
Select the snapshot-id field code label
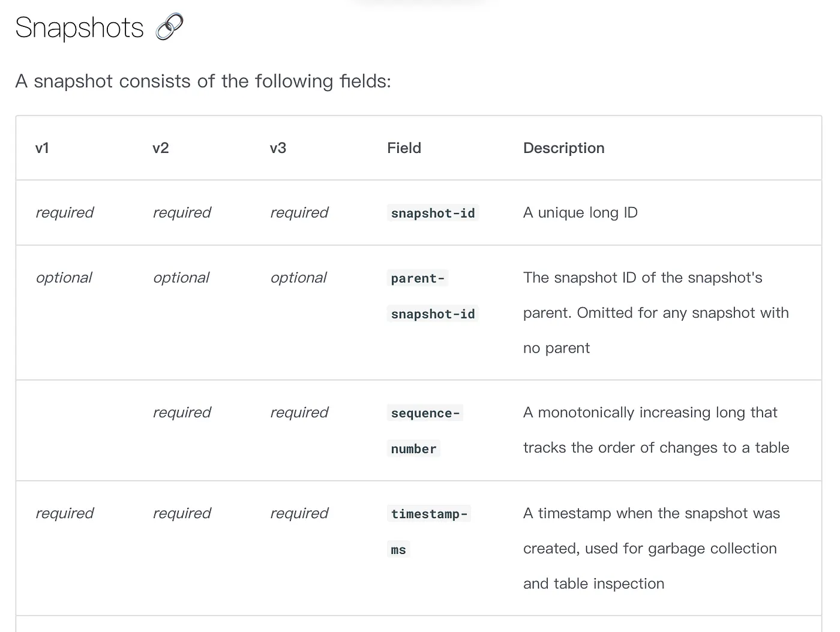tap(433, 213)
